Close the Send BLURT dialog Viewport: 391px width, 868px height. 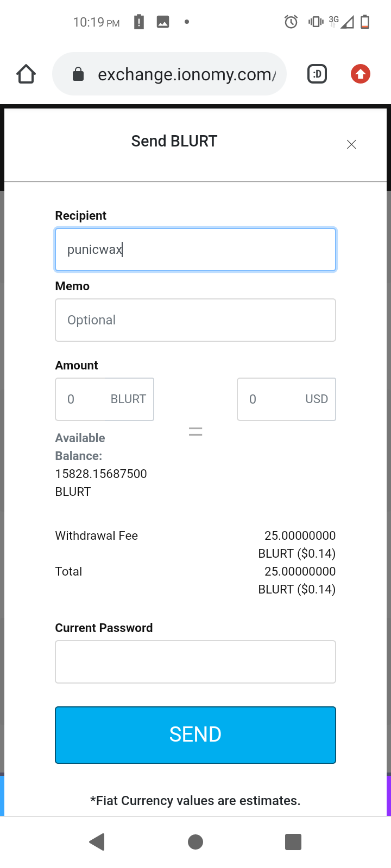tap(351, 144)
